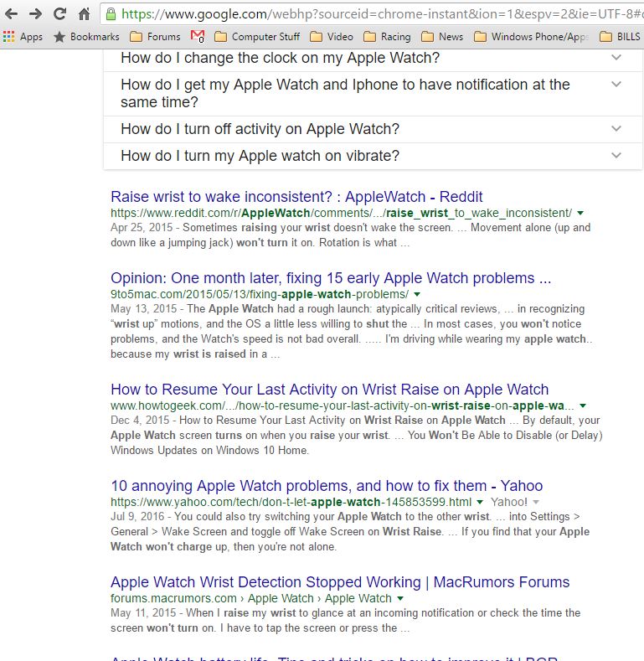Click the green reddit.com result URL
This screenshot has width=644, height=661.
coord(342,214)
